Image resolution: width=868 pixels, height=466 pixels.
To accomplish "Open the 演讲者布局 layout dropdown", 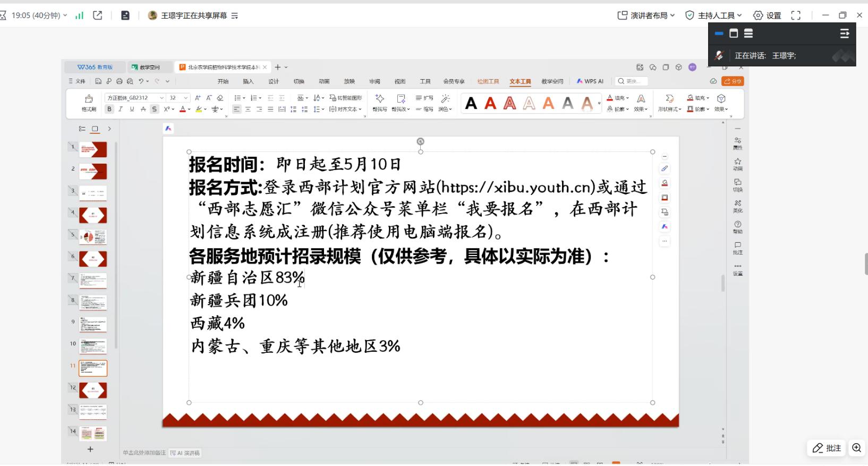I will (646, 15).
